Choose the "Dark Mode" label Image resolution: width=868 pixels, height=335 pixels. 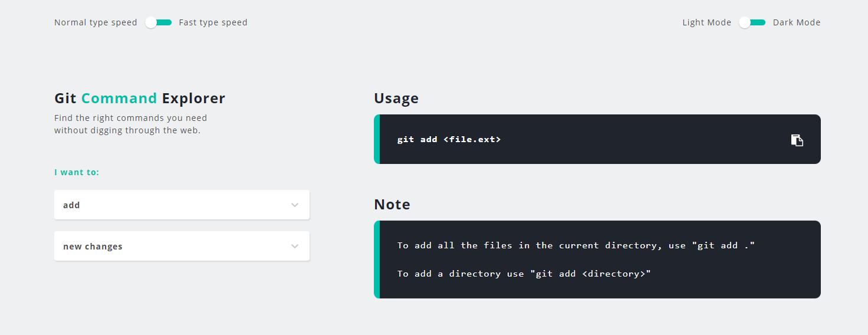click(x=797, y=22)
